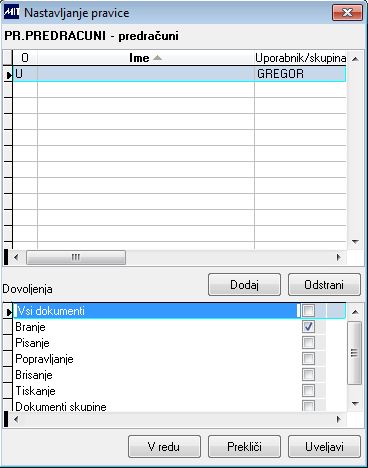Click right arrow of users grid horizontal scrollbar

(339, 257)
